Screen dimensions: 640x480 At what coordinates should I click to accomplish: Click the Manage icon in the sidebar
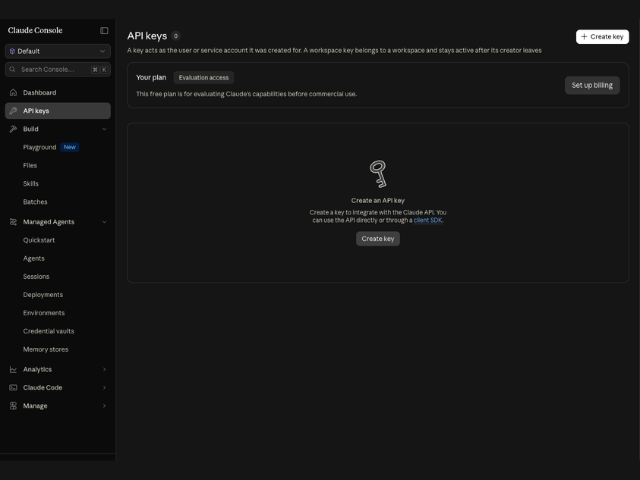pos(13,406)
